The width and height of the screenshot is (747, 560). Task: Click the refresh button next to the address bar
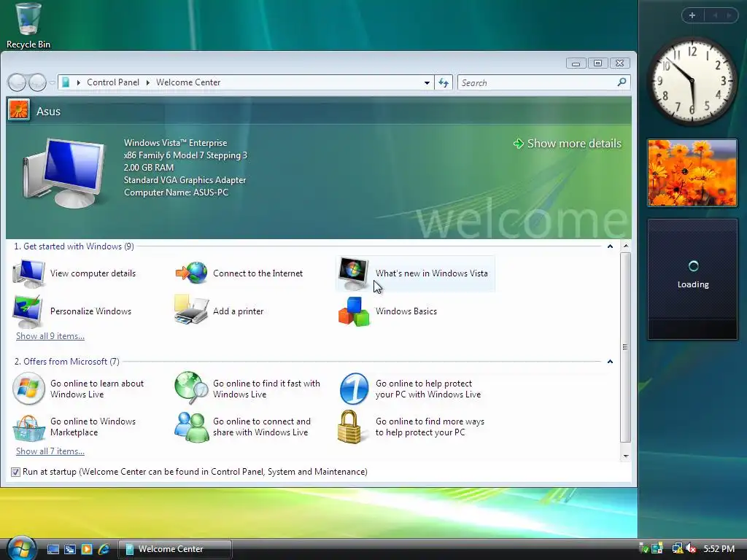point(444,83)
